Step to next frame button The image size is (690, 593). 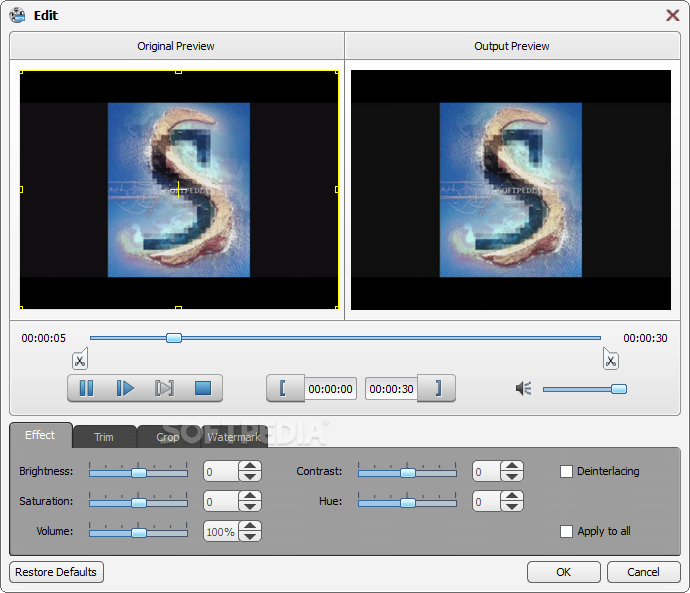pos(164,388)
